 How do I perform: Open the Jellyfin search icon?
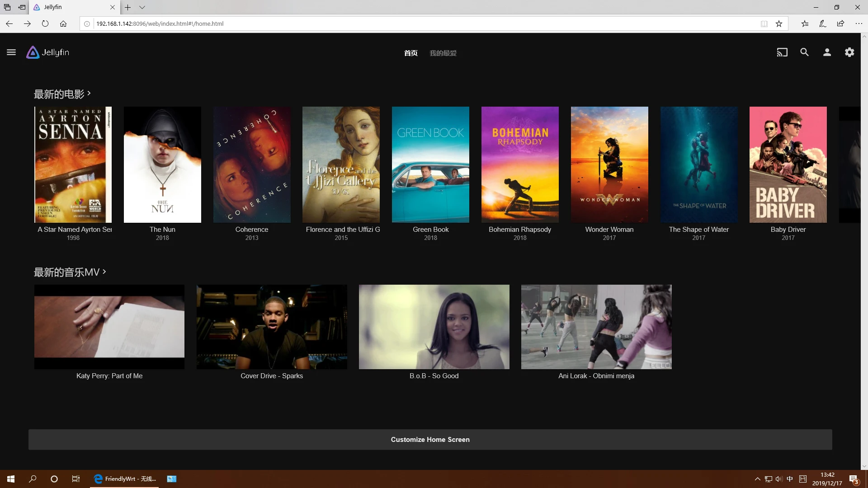pos(804,52)
